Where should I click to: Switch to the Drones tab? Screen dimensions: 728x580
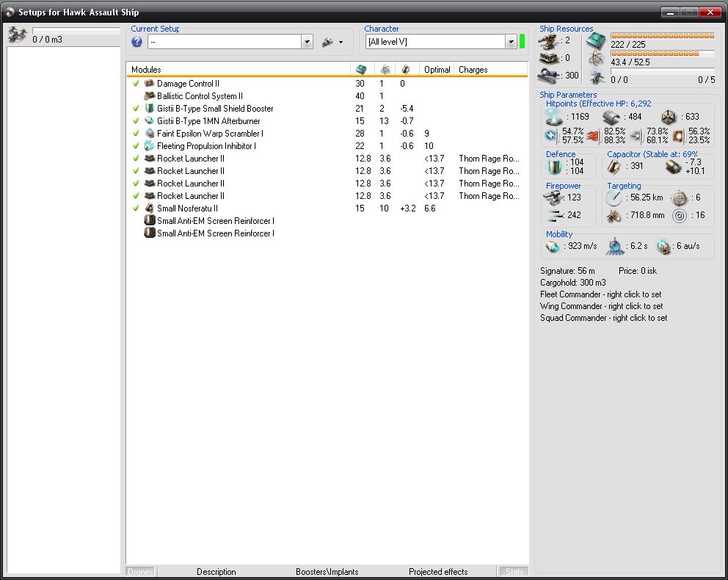pos(140,572)
